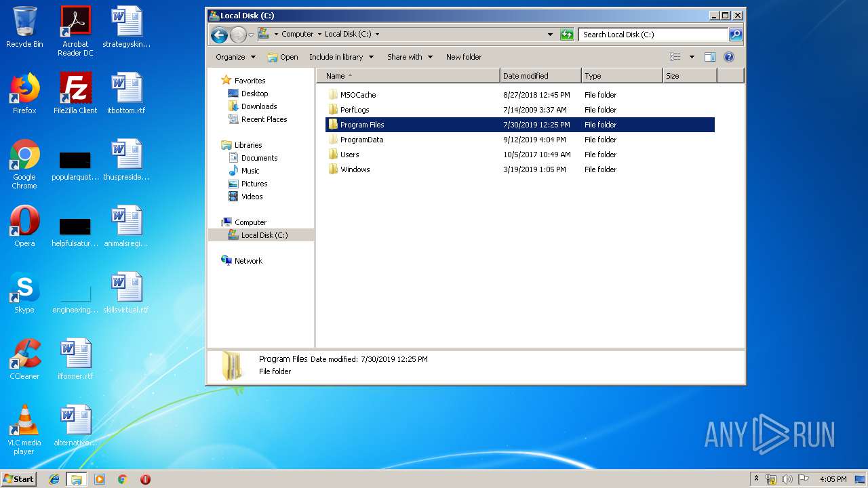Sort files by Name column header

408,76
